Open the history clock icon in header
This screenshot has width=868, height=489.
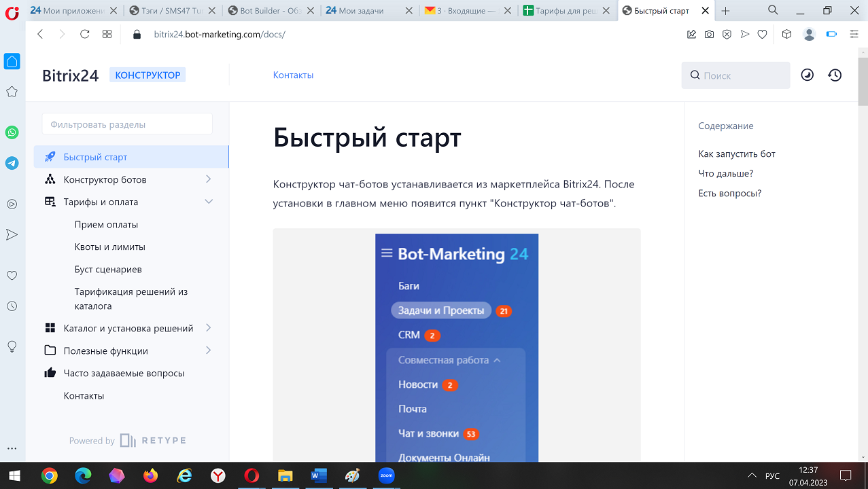pos(835,75)
